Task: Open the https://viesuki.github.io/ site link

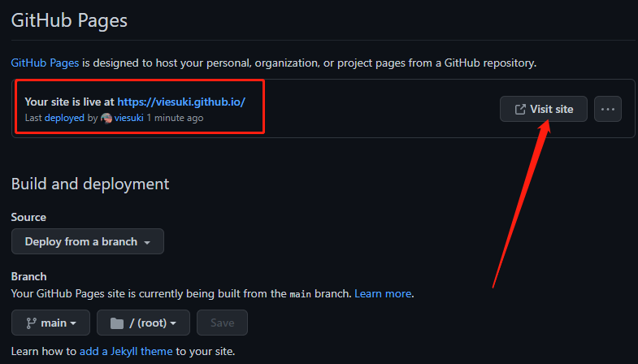Action: (181, 102)
